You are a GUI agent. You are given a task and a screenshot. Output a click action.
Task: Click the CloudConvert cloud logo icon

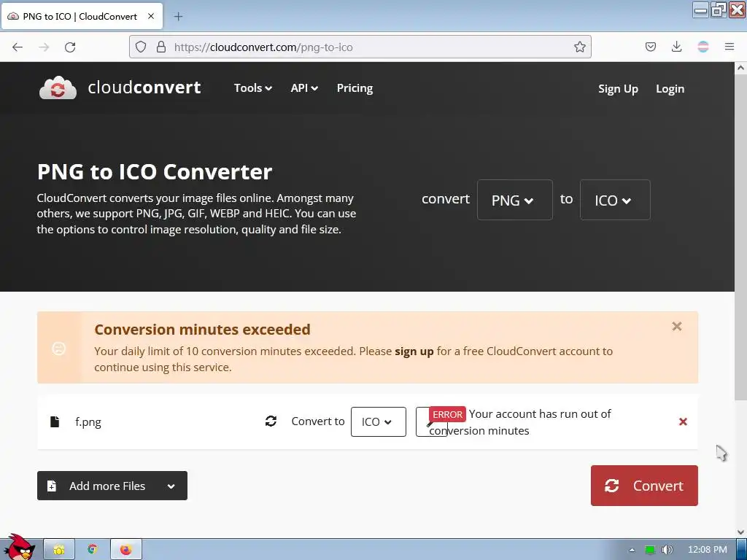pyautogui.click(x=58, y=87)
